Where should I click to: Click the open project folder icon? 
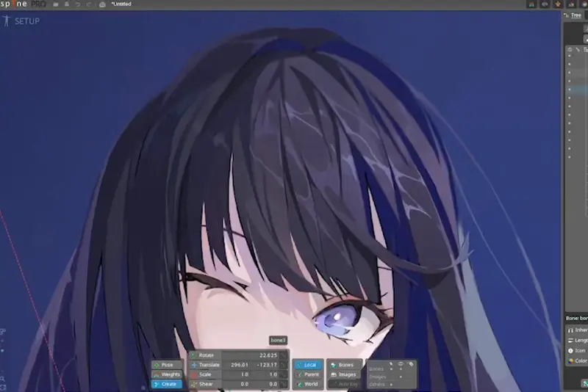[56, 4]
